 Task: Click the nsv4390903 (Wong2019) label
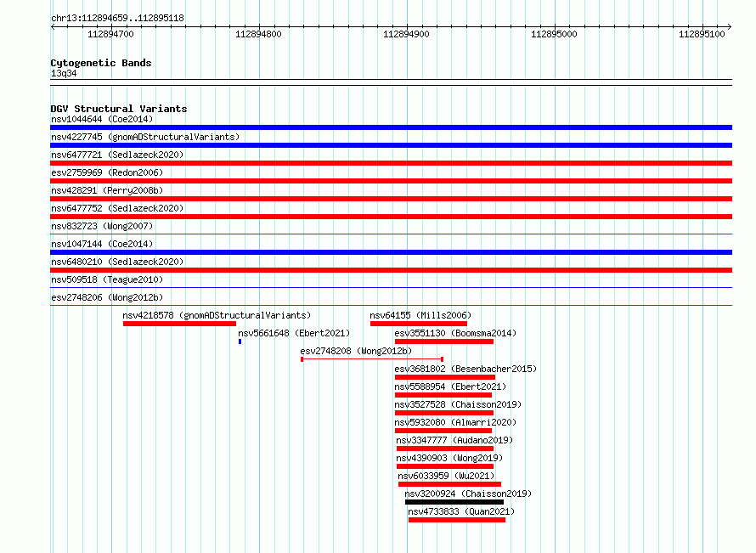[x=449, y=458]
